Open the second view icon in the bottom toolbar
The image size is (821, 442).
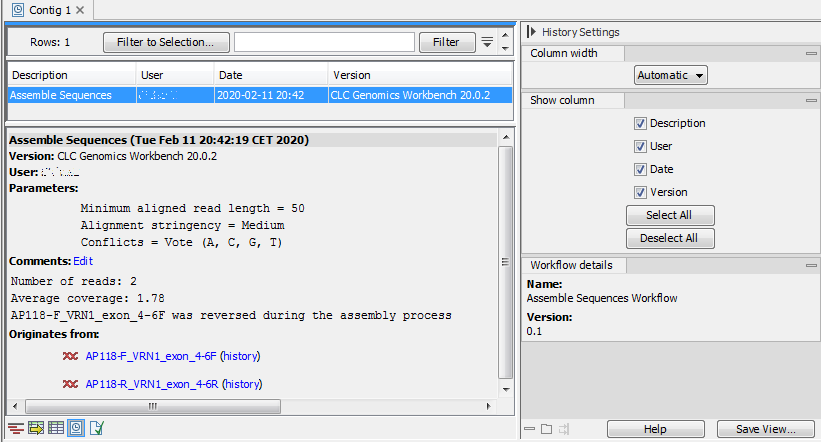click(36, 429)
